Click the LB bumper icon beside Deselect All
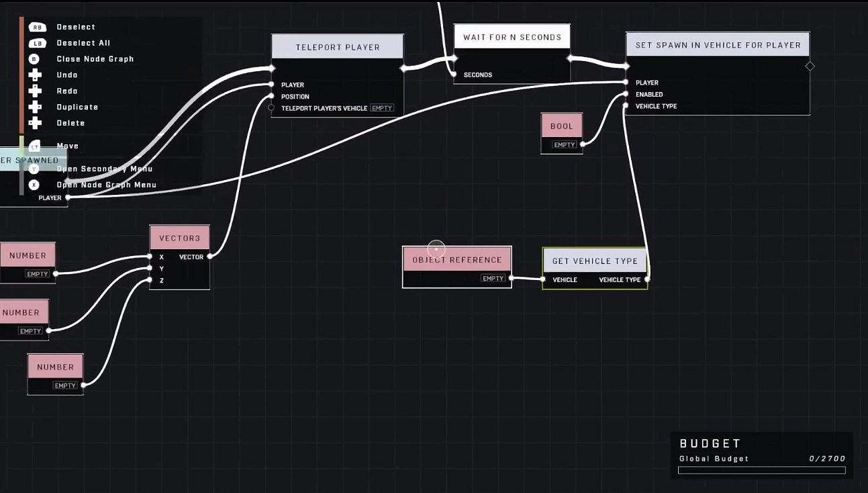 pos(37,43)
